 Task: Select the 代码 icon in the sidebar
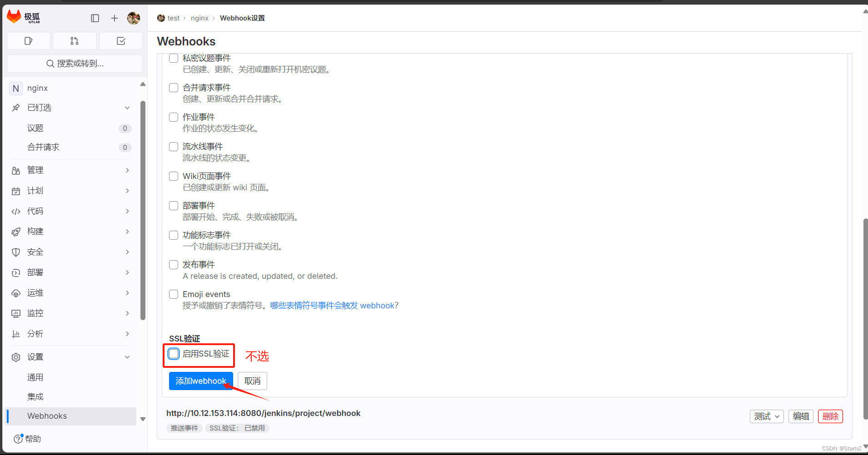(16, 211)
